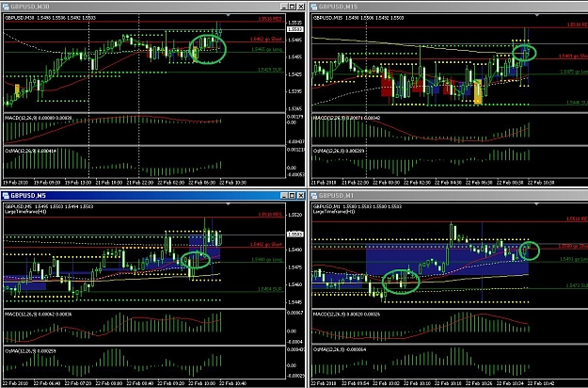Click the current price tag on M30 price scale
588x388 pixels.
tap(295, 29)
